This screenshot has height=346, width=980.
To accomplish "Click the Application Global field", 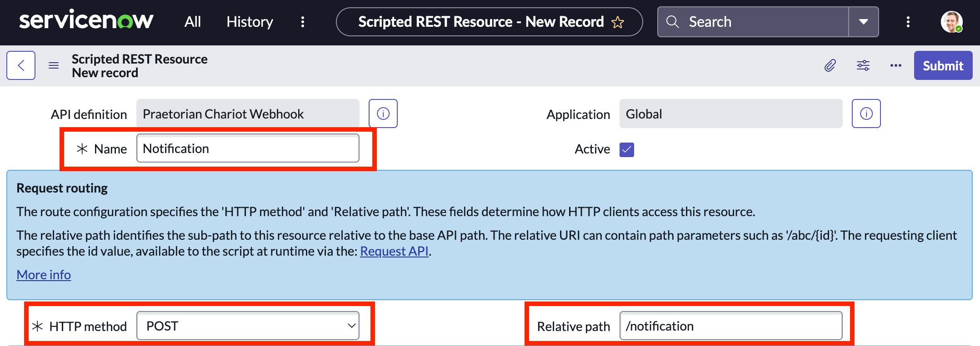I will tap(731, 114).
